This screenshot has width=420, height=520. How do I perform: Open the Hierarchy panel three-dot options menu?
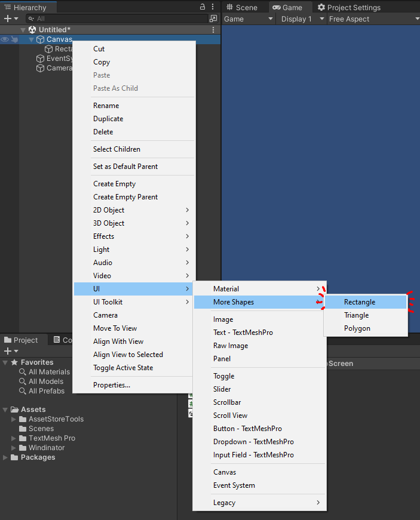(x=213, y=7)
